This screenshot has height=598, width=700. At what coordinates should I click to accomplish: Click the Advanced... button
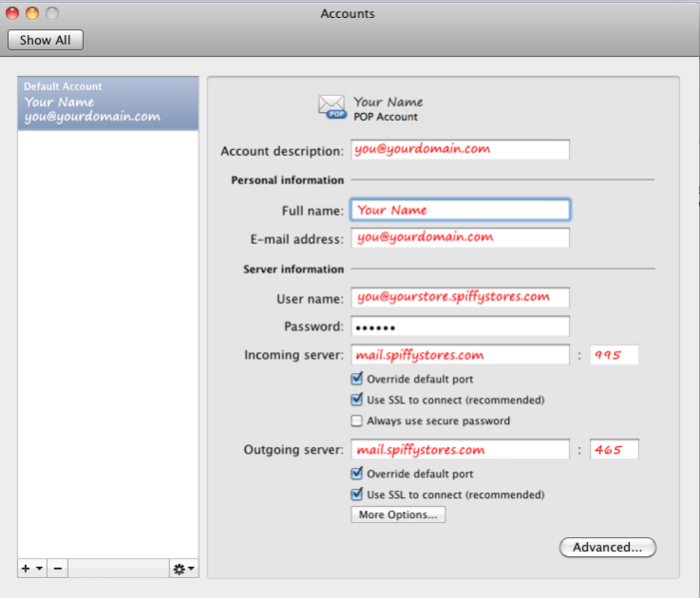tap(607, 547)
